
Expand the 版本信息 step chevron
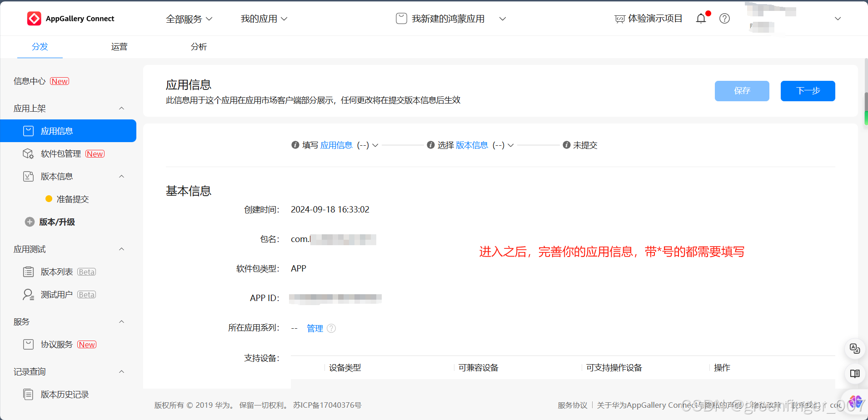point(511,145)
